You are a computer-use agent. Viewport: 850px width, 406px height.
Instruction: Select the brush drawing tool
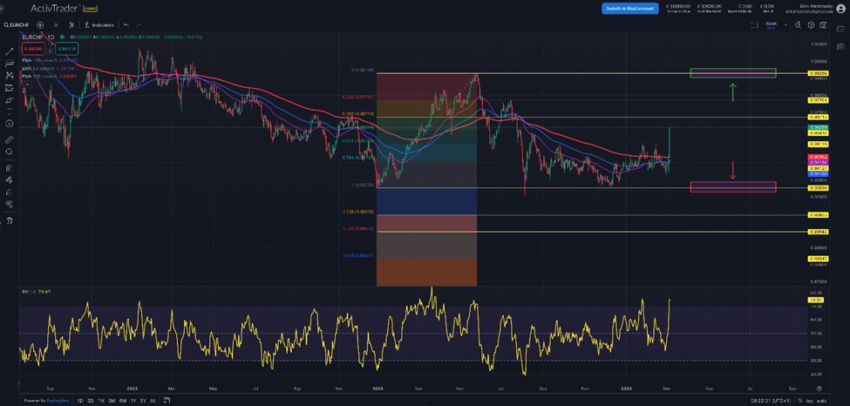(9, 100)
